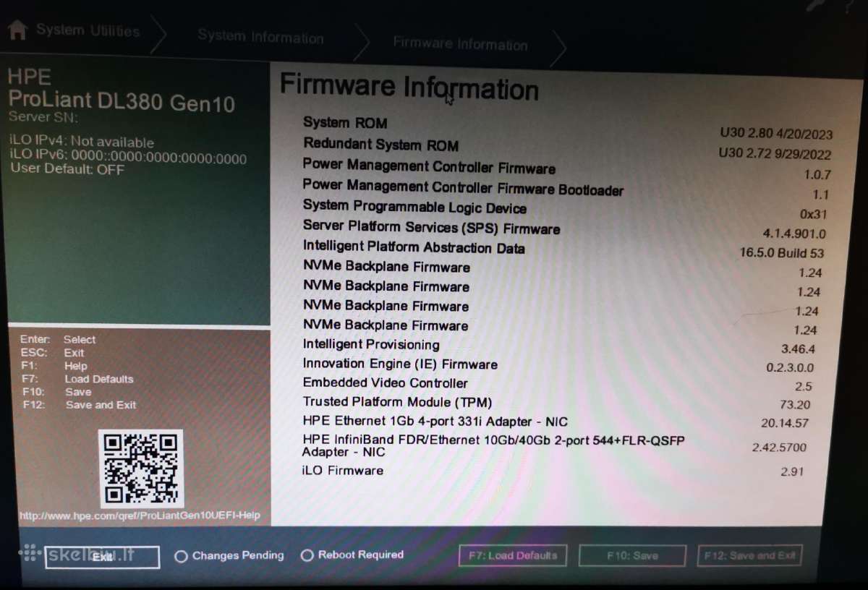The width and height of the screenshot is (868, 590).
Task: Click the Enter: Select key hint
Action: click(x=58, y=340)
